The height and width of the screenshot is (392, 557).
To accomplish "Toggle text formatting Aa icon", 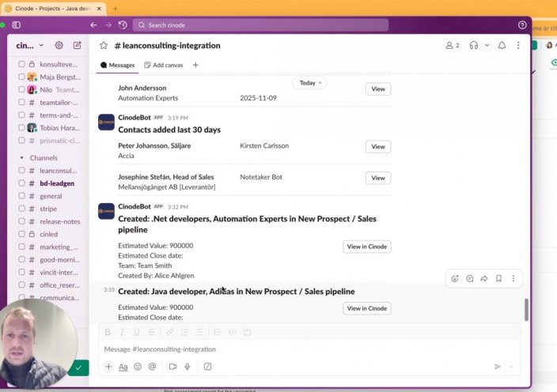I will pos(123,367).
